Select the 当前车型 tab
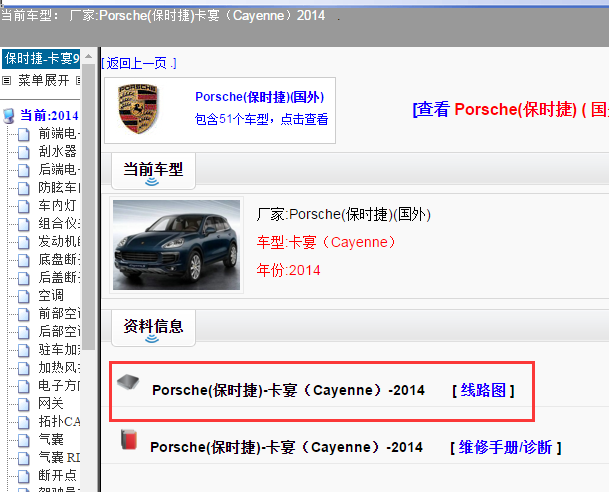The image size is (609, 492). click(153, 171)
